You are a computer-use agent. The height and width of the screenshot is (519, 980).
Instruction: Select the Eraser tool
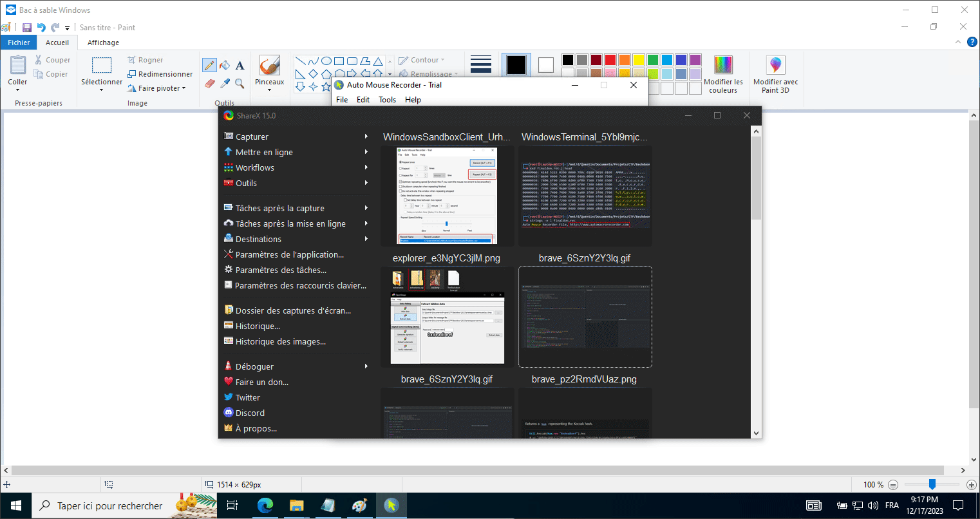coord(209,83)
